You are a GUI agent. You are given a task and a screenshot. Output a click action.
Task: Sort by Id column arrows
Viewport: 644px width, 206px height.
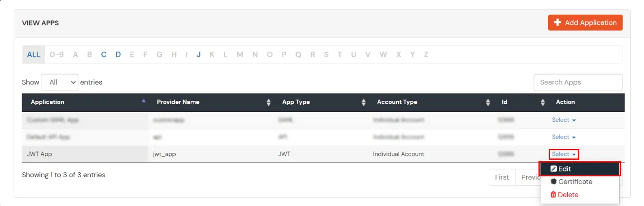pos(543,102)
